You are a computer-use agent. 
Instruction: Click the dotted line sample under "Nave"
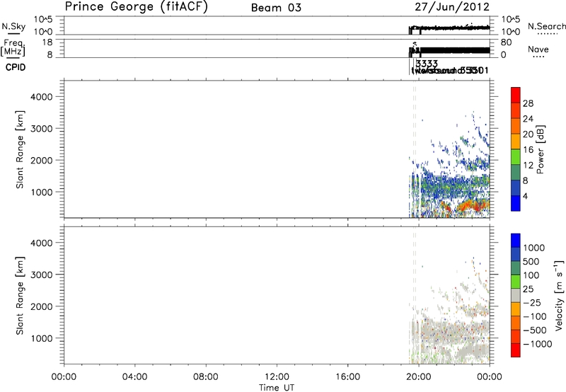538,57
